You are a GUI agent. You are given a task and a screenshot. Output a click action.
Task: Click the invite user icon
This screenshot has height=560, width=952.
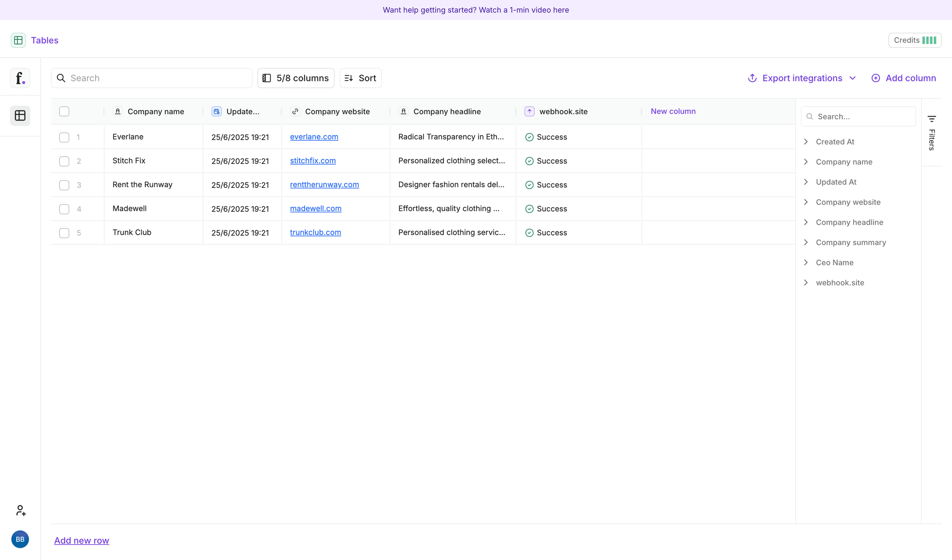coord(21,510)
